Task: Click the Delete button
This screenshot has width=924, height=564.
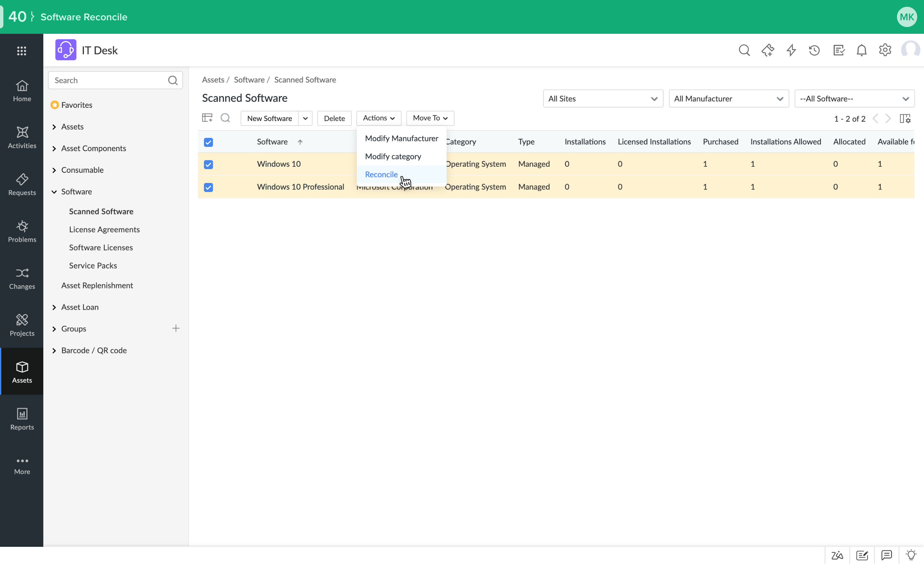Action: coord(334,118)
